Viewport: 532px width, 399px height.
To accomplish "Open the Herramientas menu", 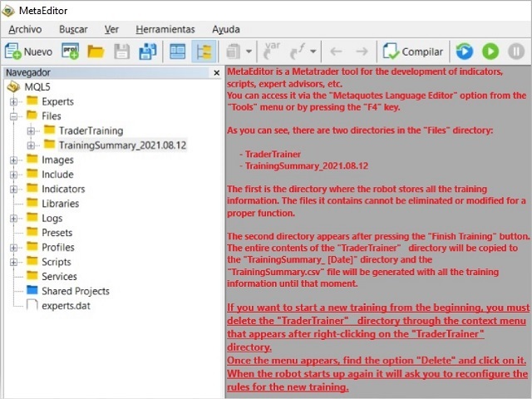I will click(x=165, y=30).
